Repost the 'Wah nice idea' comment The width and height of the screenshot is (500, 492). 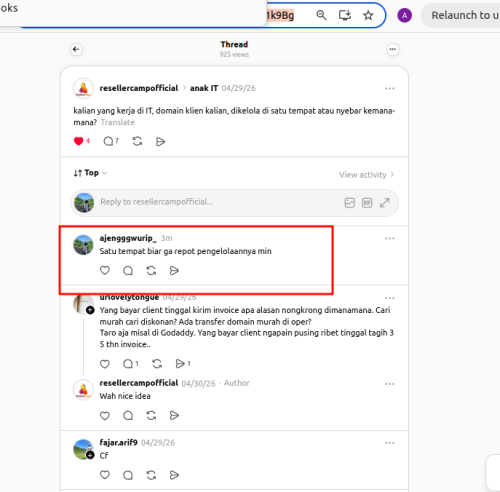(151, 415)
